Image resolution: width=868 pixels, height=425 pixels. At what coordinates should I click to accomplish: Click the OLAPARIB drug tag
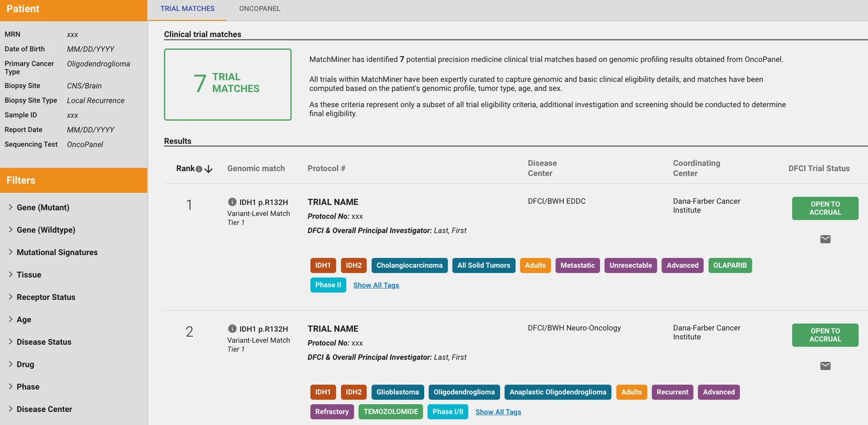[730, 266]
